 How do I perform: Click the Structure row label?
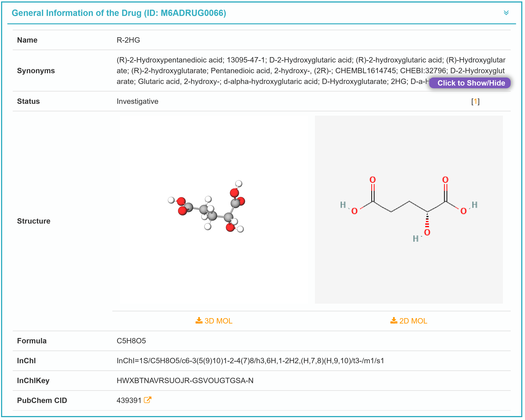tap(34, 221)
